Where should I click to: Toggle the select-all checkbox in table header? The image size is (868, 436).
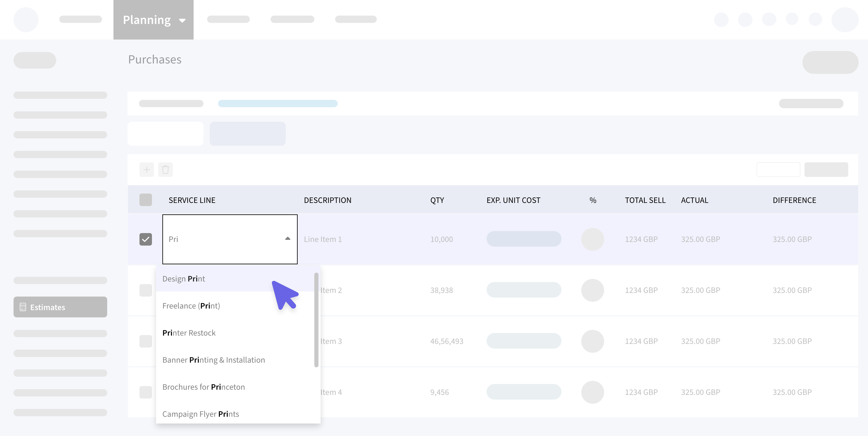pyautogui.click(x=145, y=200)
